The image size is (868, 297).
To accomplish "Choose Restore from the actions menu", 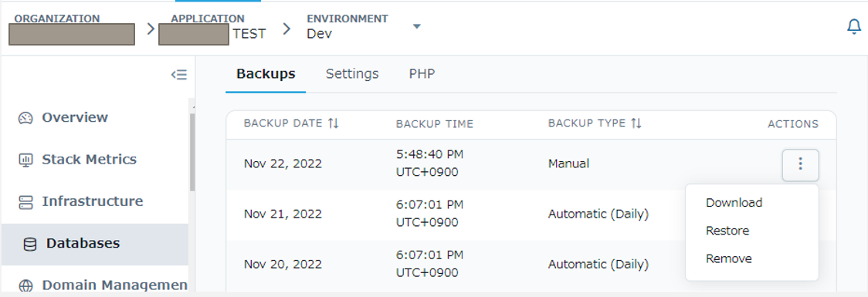I will (x=727, y=231).
